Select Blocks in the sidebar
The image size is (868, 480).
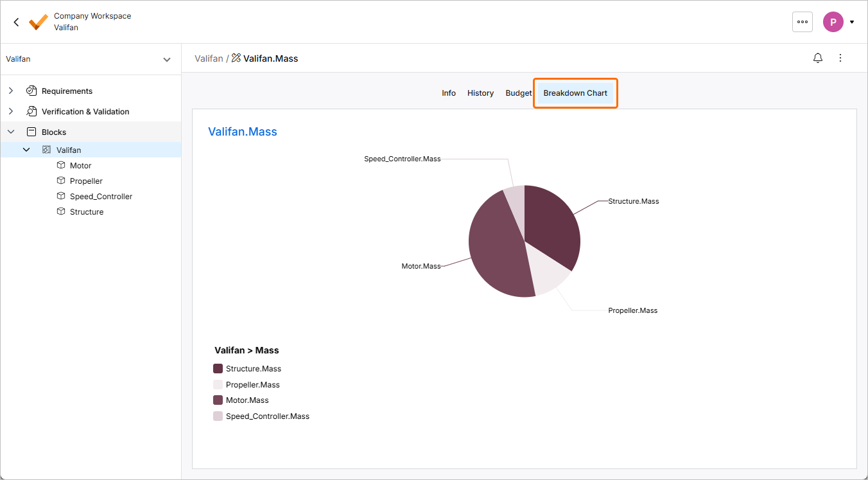(54, 132)
